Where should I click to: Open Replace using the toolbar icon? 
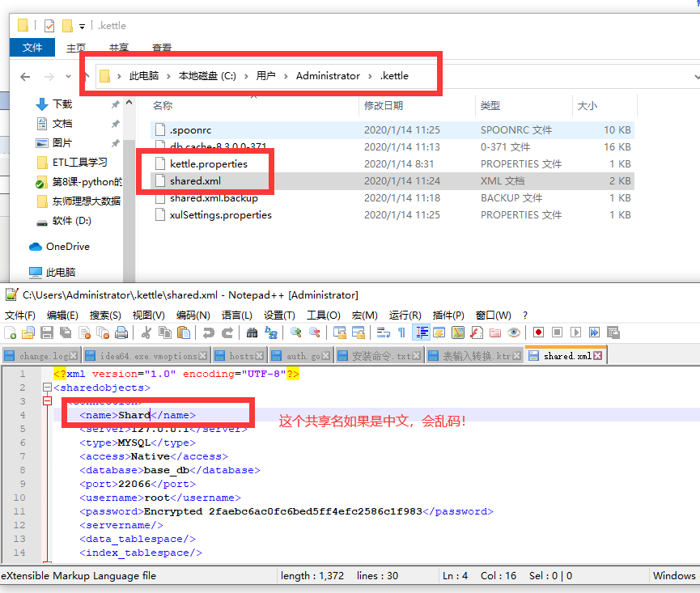271,332
